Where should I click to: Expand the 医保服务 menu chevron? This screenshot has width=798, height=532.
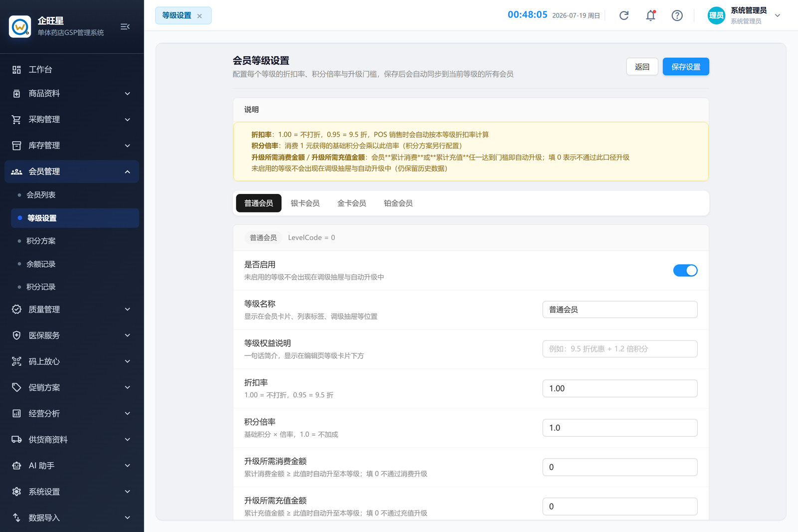tap(127, 336)
